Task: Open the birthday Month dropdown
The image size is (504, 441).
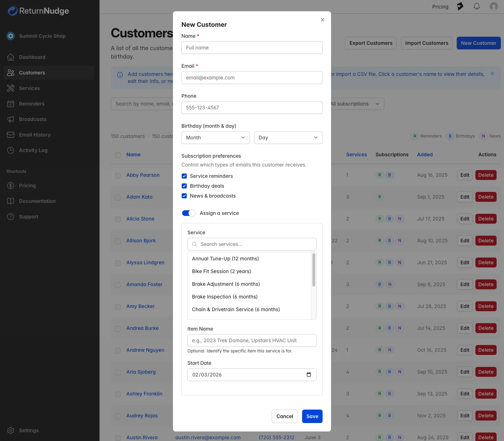Action: [215, 138]
